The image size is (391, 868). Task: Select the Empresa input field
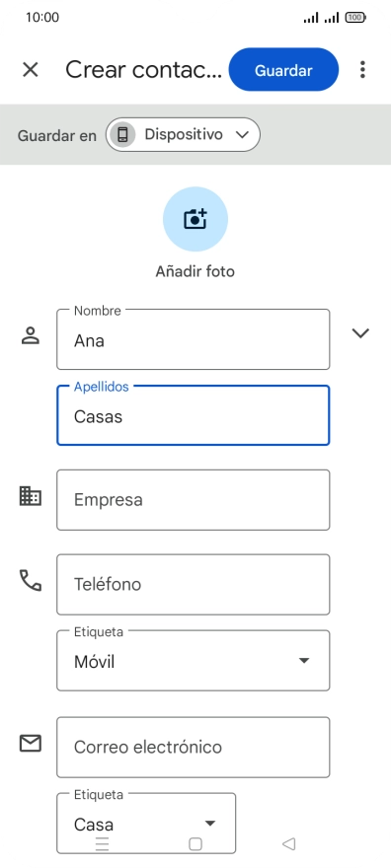tap(194, 500)
